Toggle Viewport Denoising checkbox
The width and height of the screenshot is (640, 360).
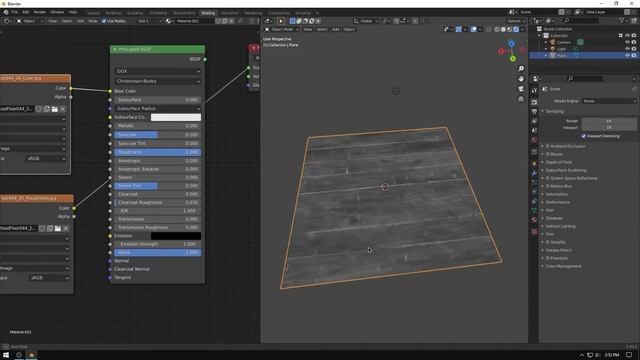(x=584, y=136)
